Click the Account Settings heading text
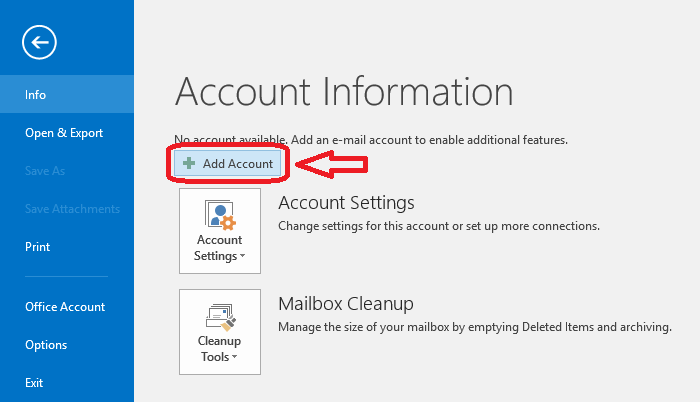700x402 pixels. [346, 203]
